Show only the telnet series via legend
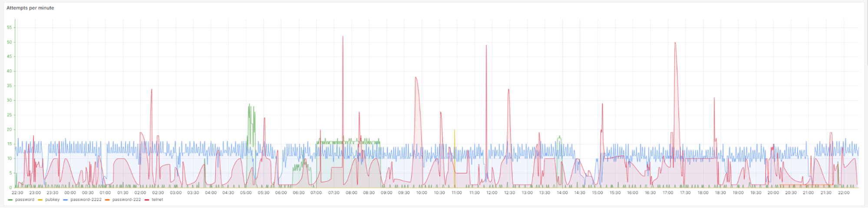The image size is (868, 208). pos(158,200)
